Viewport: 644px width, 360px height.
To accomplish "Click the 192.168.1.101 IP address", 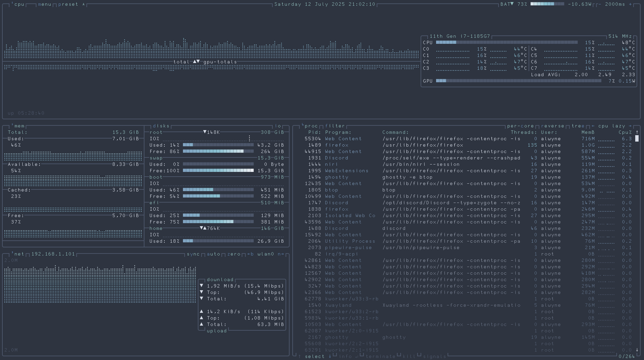I will coord(53,254).
